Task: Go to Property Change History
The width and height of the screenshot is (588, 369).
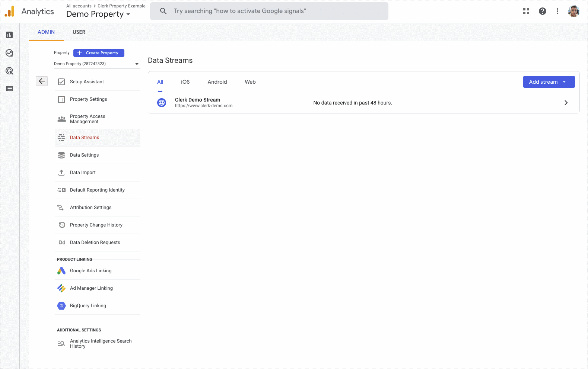Action: [x=96, y=225]
